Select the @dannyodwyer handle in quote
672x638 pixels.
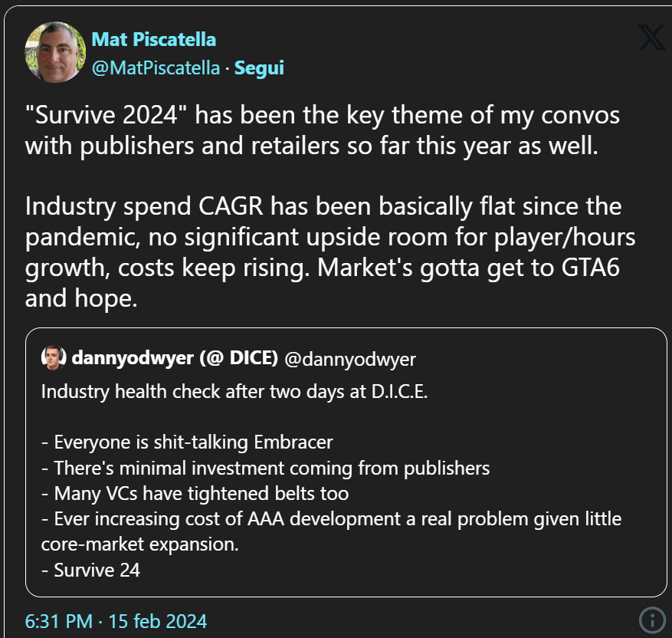(x=350, y=358)
